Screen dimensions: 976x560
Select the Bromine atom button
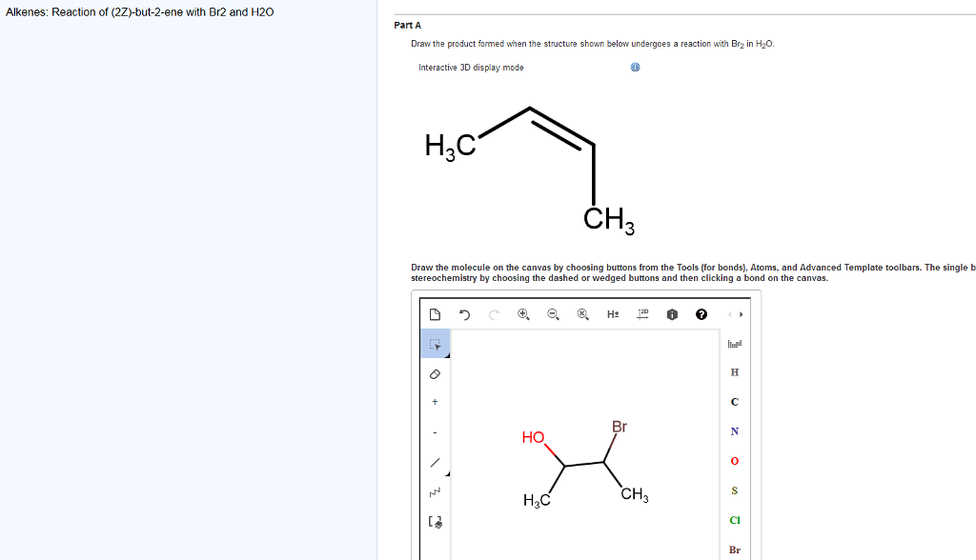pyautogui.click(x=734, y=550)
